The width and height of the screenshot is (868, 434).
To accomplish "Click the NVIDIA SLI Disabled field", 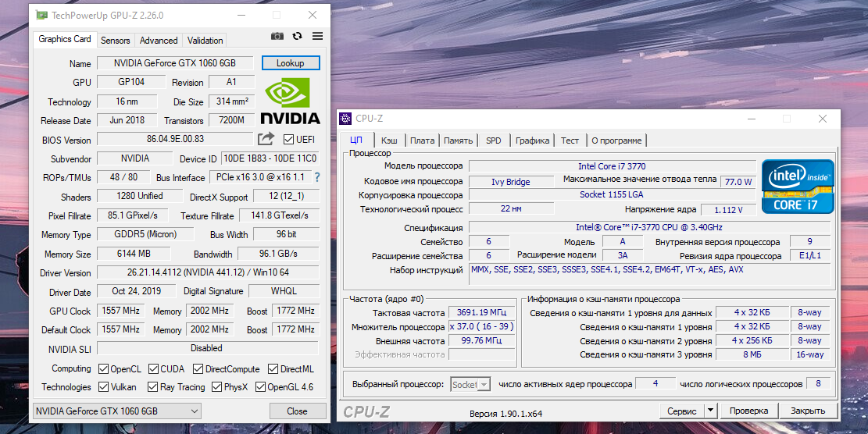I will tap(208, 348).
